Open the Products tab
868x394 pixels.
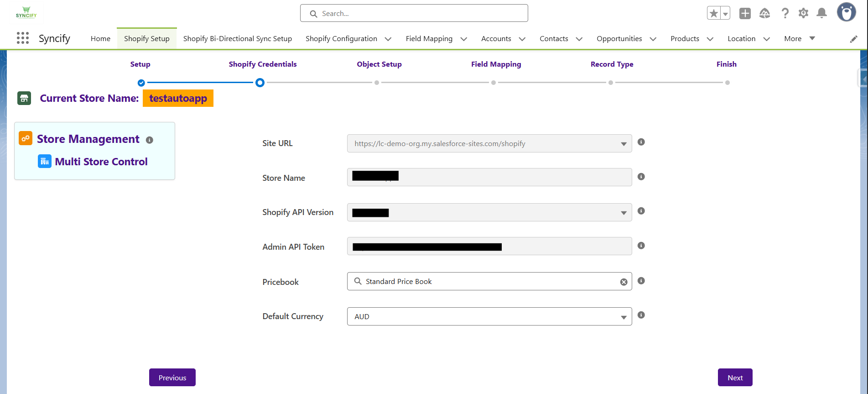[x=685, y=39]
